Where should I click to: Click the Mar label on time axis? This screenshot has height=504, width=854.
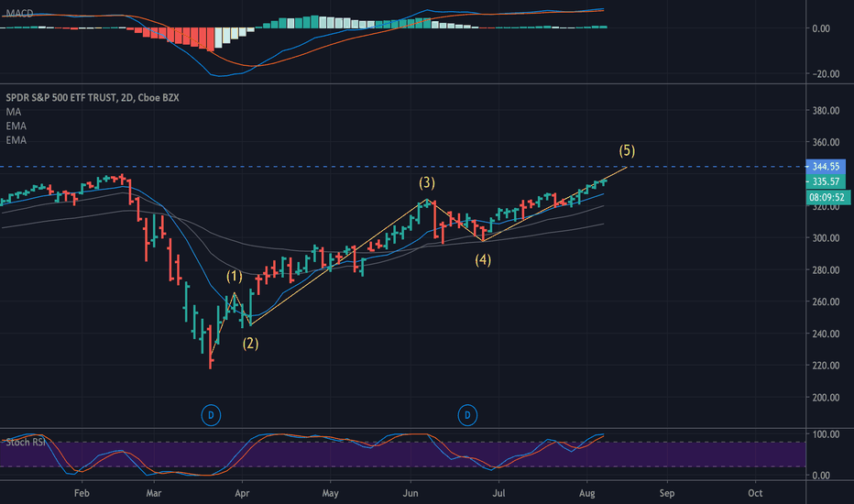(x=154, y=493)
